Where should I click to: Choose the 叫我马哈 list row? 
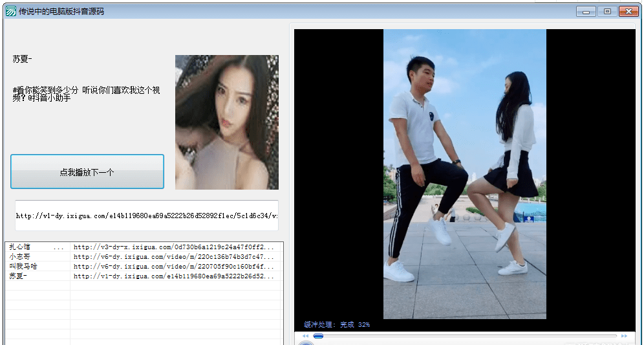tap(24, 267)
